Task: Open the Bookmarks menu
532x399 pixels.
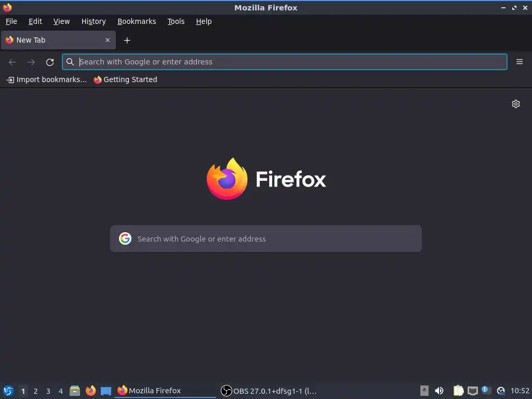Action: click(137, 21)
